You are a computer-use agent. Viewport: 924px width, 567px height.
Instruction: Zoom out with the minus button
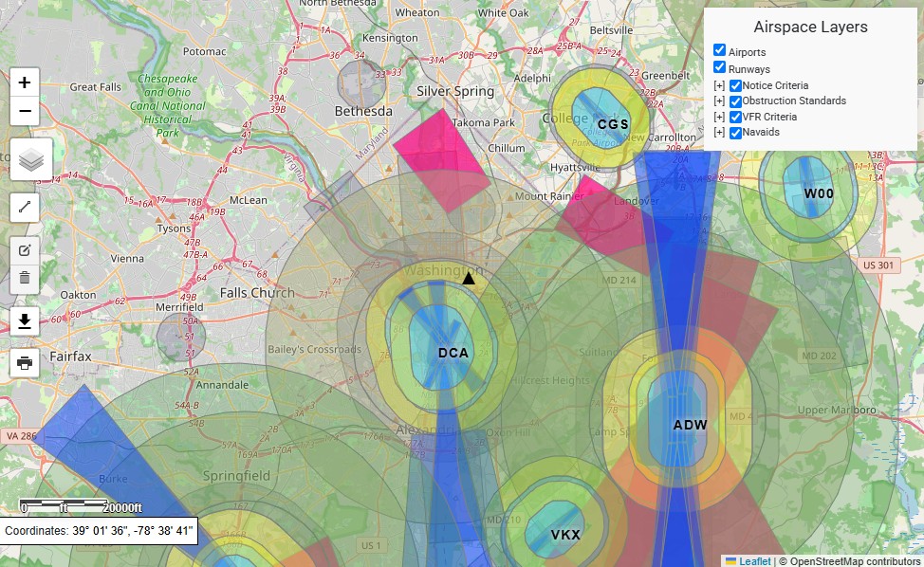tap(24, 111)
